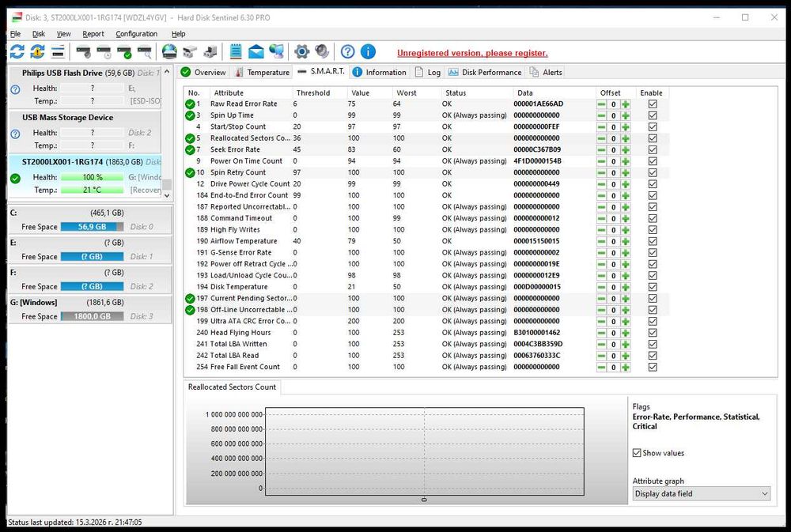
Task: Click the green plus offset button for Airflow Temperature
Action: [626, 242]
